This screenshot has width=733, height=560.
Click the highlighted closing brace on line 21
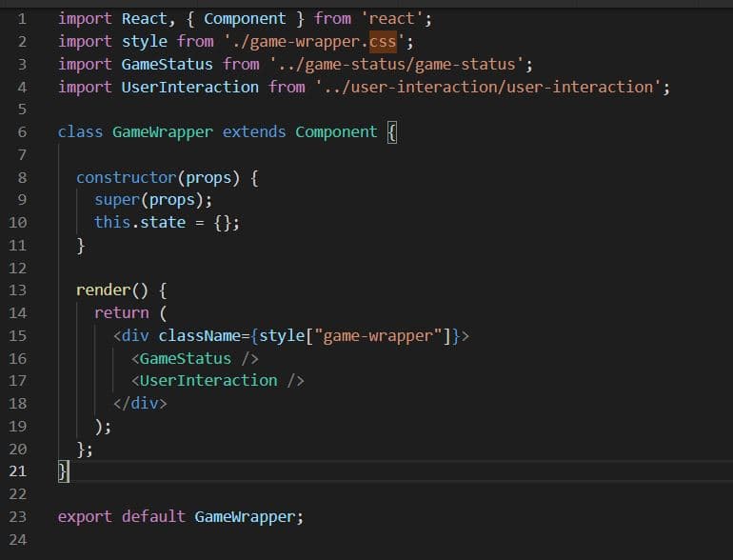tap(64, 471)
